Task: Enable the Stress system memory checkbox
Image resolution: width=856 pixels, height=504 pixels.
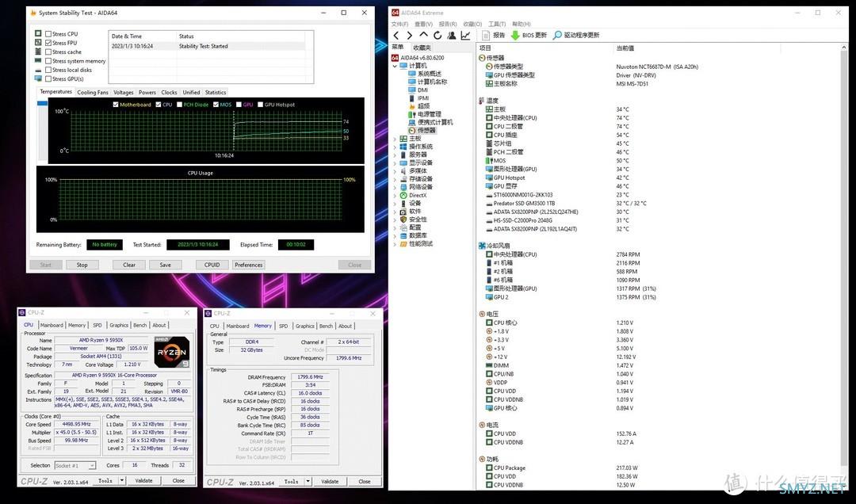Action: tap(48, 61)
